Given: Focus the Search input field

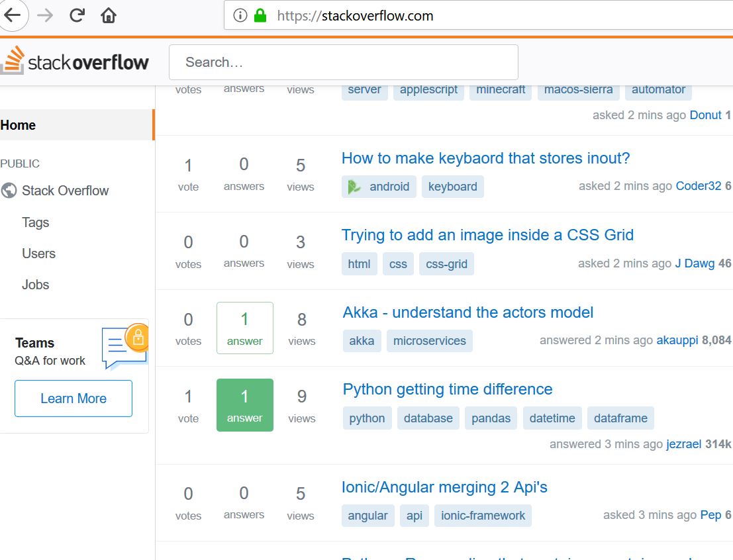Looking at the screenshot, I should [343, 62].
